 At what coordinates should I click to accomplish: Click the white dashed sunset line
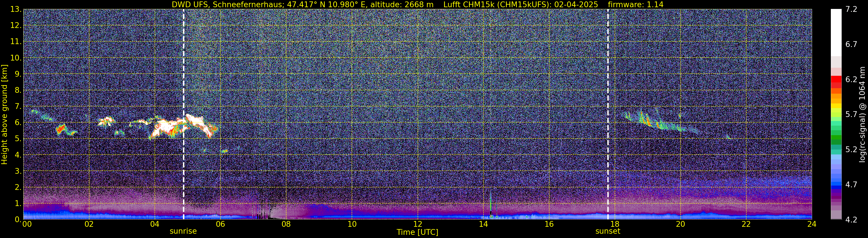point(608,114)
